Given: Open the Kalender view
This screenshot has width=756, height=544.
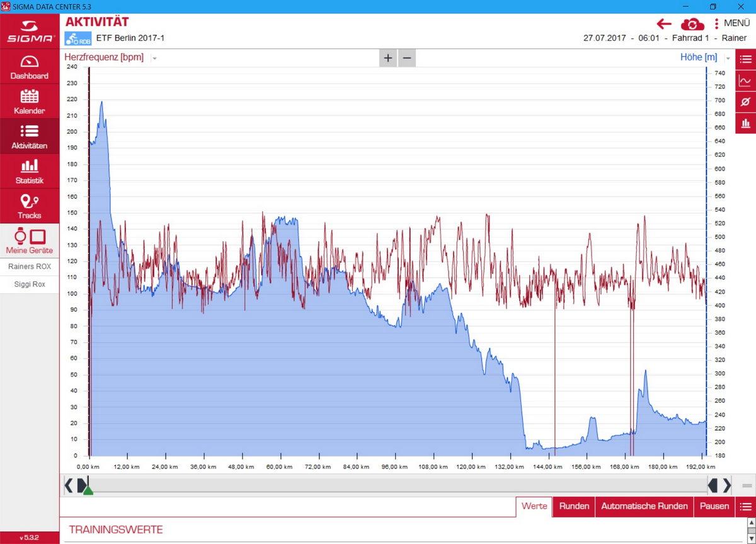Looking at the screenshot, I should 30,101.
